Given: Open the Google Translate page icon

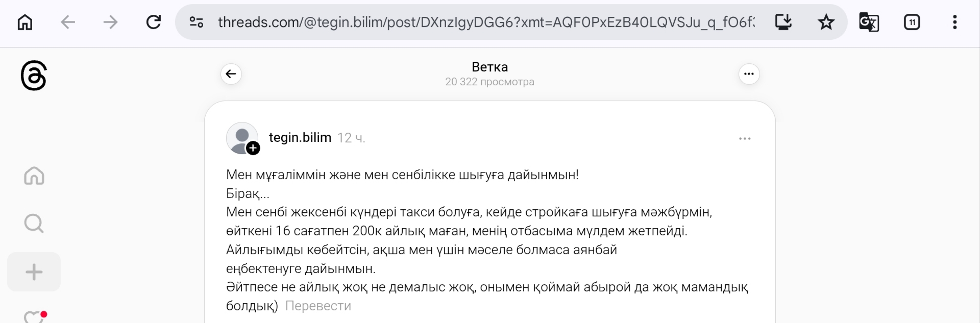Looking at the screenshot, I should coord(869,22).
